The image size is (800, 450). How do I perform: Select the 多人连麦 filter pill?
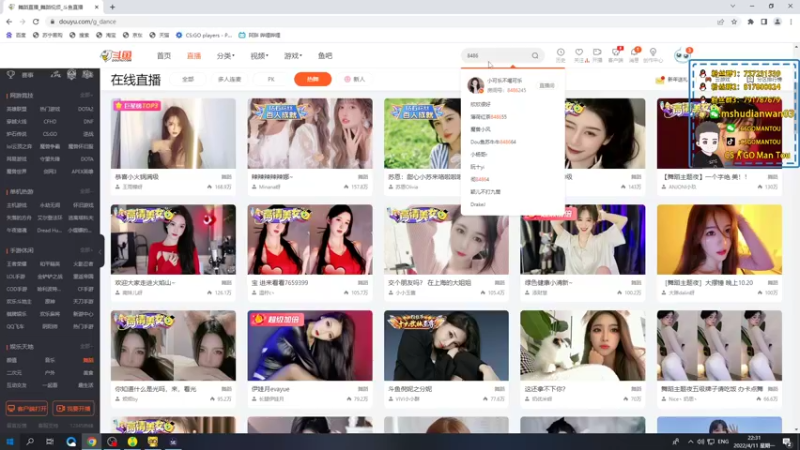[x=229, y=79]
